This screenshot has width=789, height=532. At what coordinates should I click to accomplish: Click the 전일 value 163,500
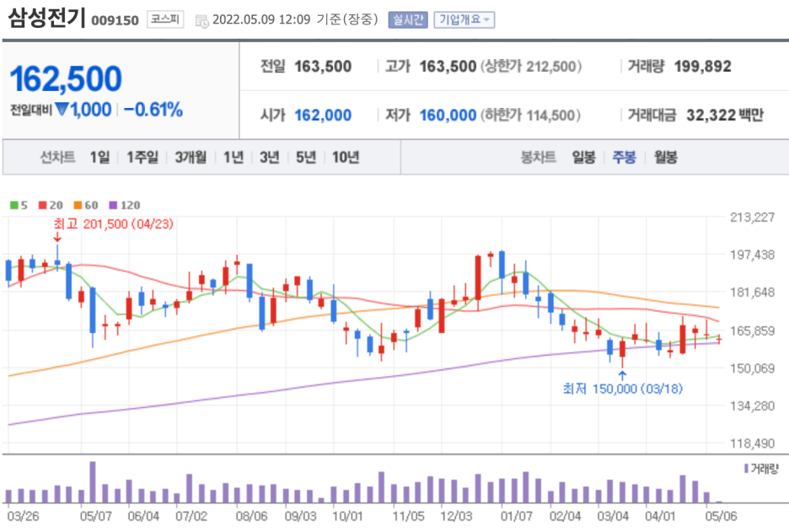(323, 67)
